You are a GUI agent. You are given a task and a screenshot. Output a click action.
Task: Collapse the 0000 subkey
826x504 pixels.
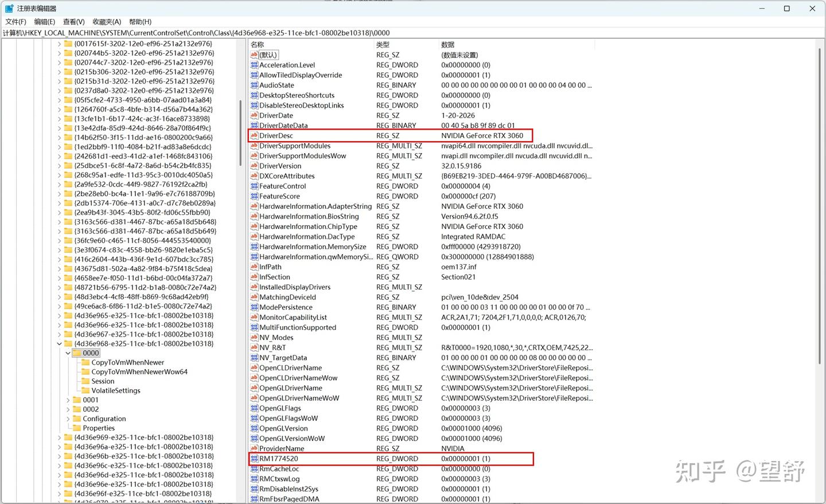68,353
